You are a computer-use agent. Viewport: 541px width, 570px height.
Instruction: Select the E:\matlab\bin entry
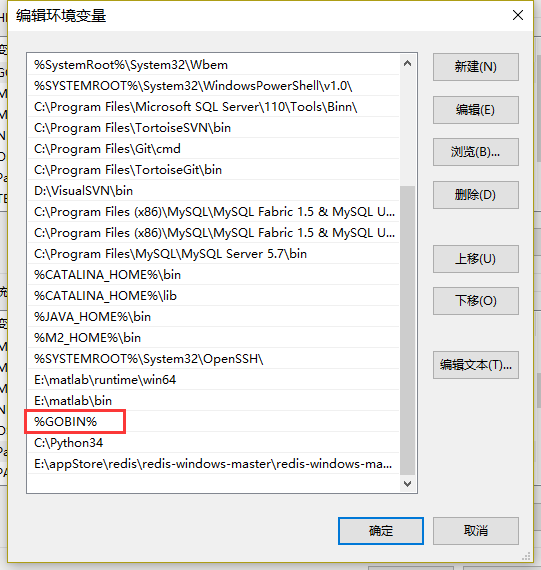click(213, 401)
